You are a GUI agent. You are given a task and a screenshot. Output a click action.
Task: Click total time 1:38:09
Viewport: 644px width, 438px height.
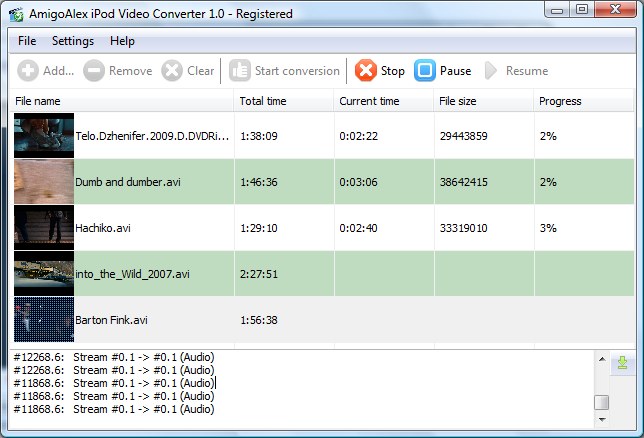(259, 136)
